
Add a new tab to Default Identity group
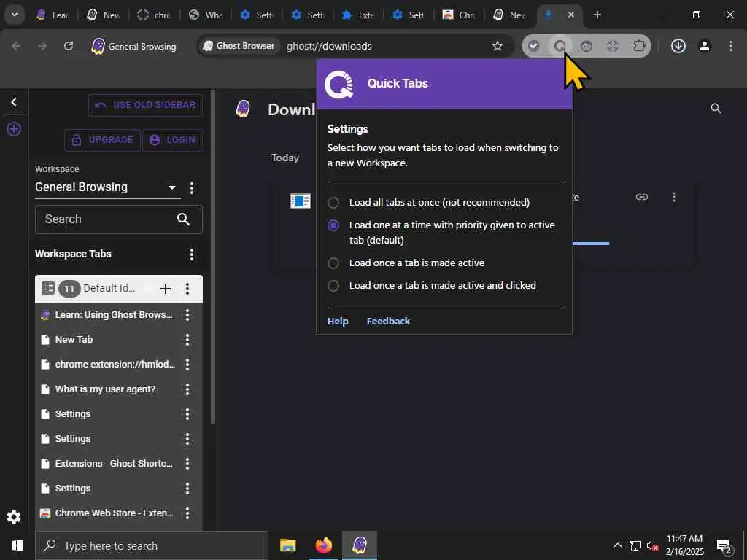pos(166,289)
